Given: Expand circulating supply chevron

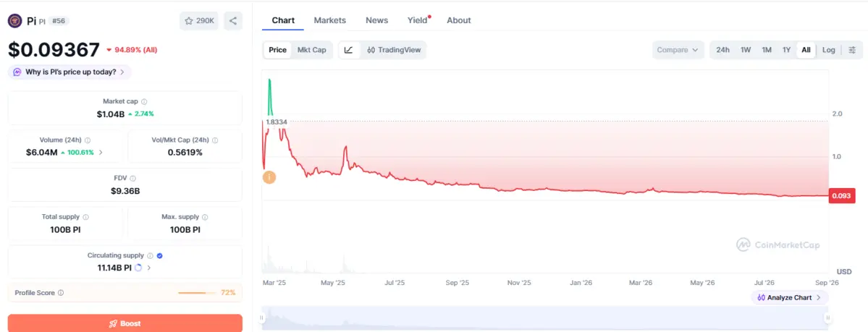Looking at the screenshot, I should (x=149, y=268).
